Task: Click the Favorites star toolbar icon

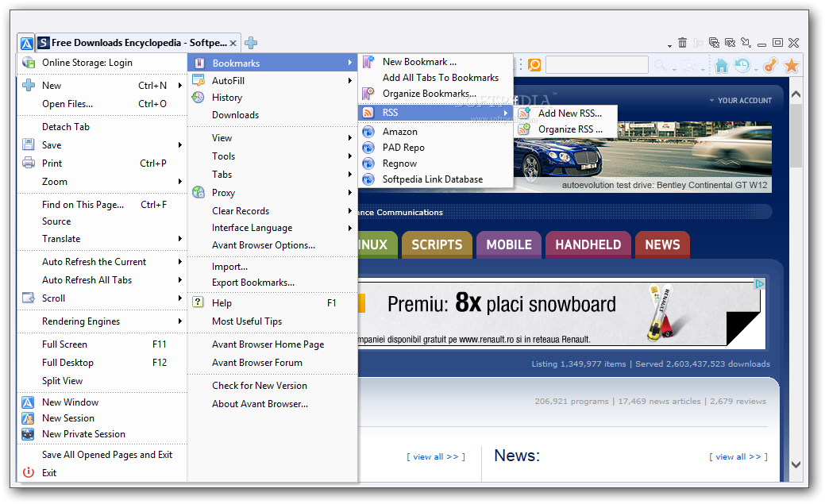Action: click(792, 65)
